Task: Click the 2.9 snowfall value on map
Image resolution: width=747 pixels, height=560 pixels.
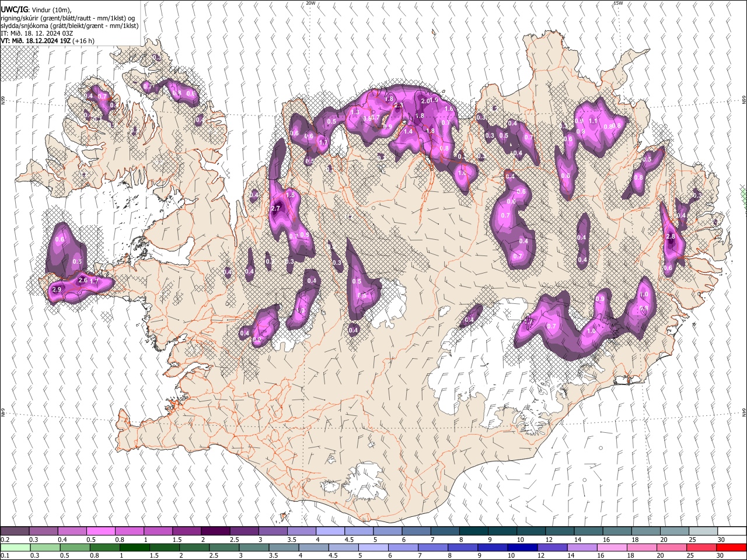Action: 57,290
